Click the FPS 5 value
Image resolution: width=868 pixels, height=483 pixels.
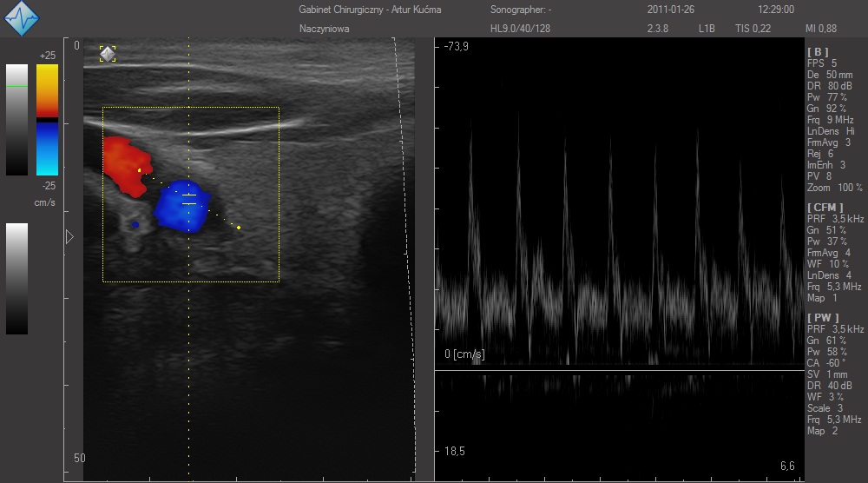822,63
